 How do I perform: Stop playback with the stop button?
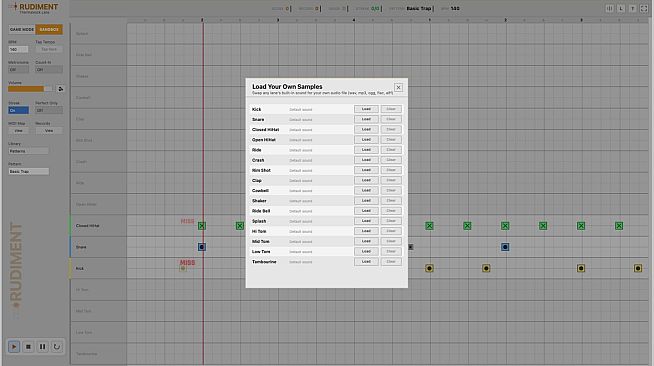coord(28,346)
